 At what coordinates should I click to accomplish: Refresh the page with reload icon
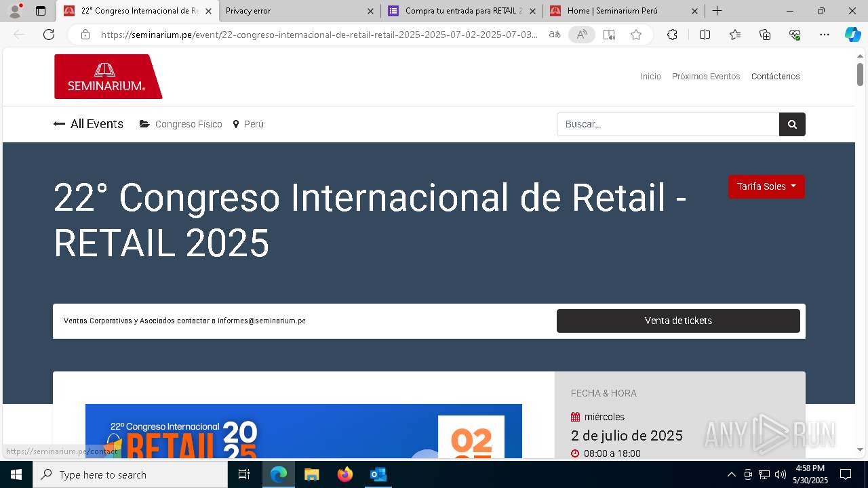[x=49, y=35]
